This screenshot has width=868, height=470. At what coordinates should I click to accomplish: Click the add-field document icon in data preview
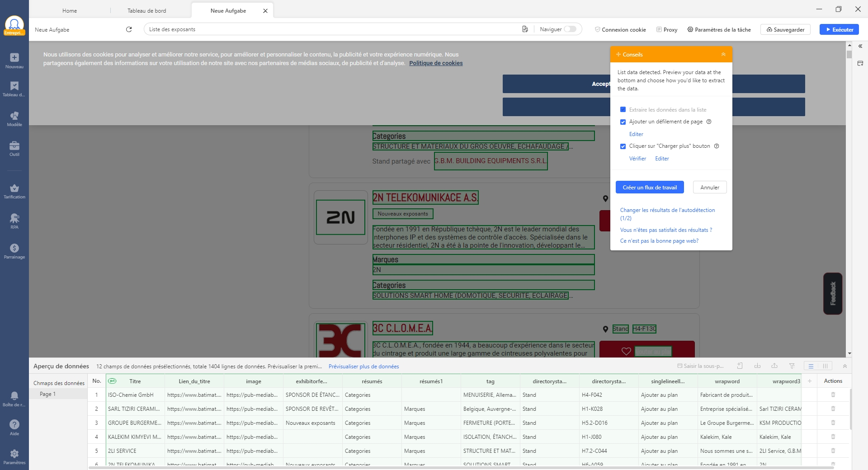click(x=740, y=366)
